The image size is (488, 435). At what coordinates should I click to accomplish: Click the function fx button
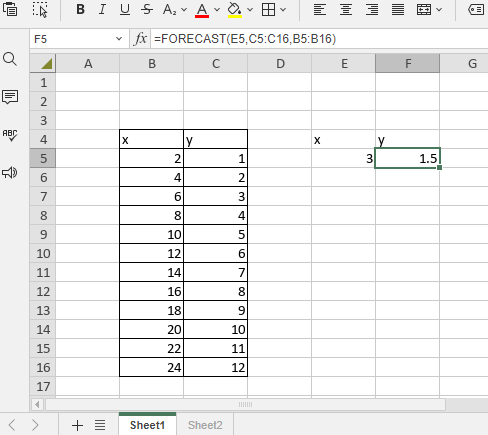[x=140, y=39]
